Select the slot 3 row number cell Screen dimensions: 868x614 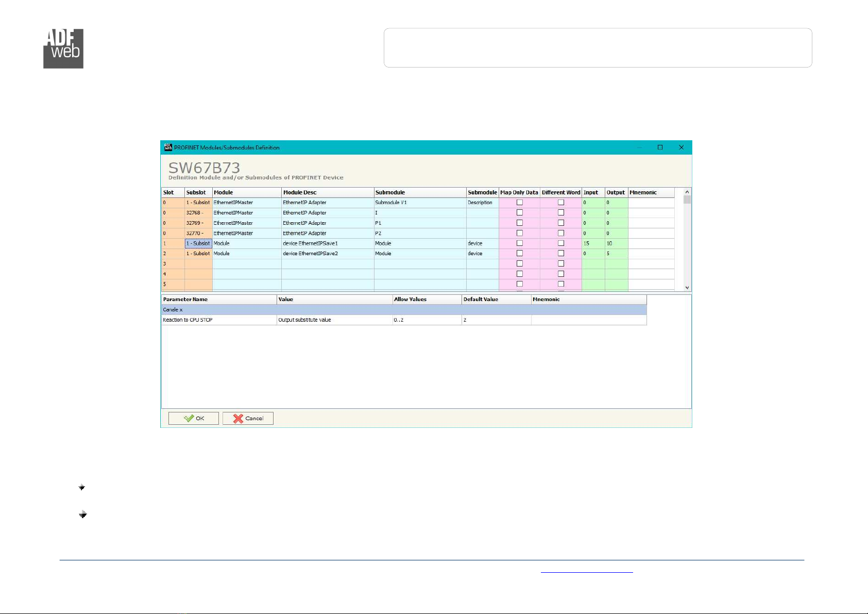pyautogui.click(x=173, y=263)
